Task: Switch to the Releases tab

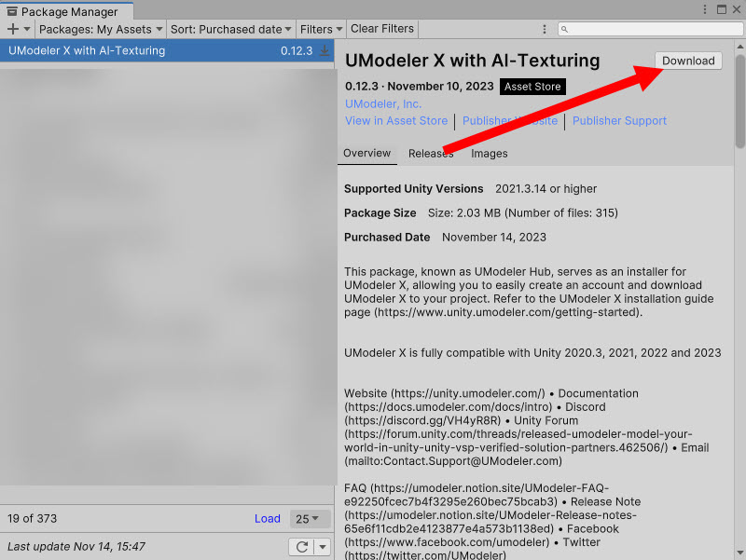Action: (431, 153)
